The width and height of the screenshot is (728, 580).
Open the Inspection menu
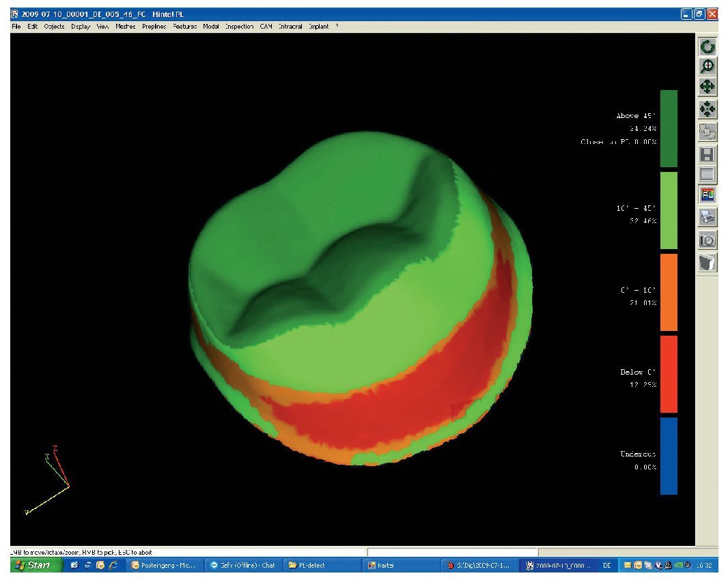pos(238,27)
